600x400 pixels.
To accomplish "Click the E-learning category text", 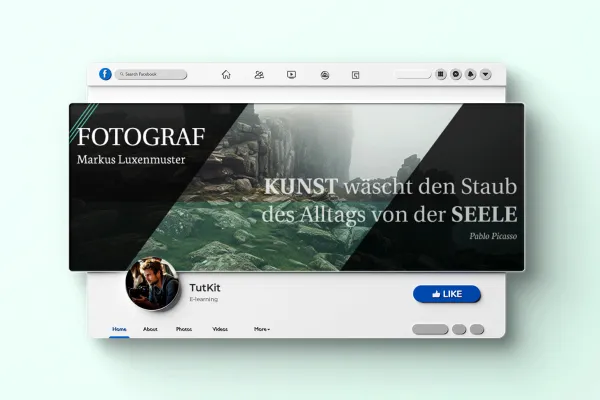I will 204,299.
